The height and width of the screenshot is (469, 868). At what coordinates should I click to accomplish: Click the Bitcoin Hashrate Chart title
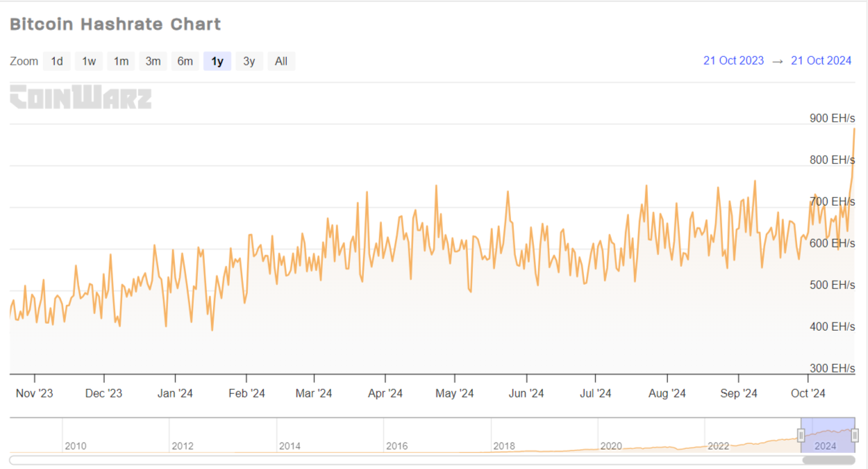115,24
